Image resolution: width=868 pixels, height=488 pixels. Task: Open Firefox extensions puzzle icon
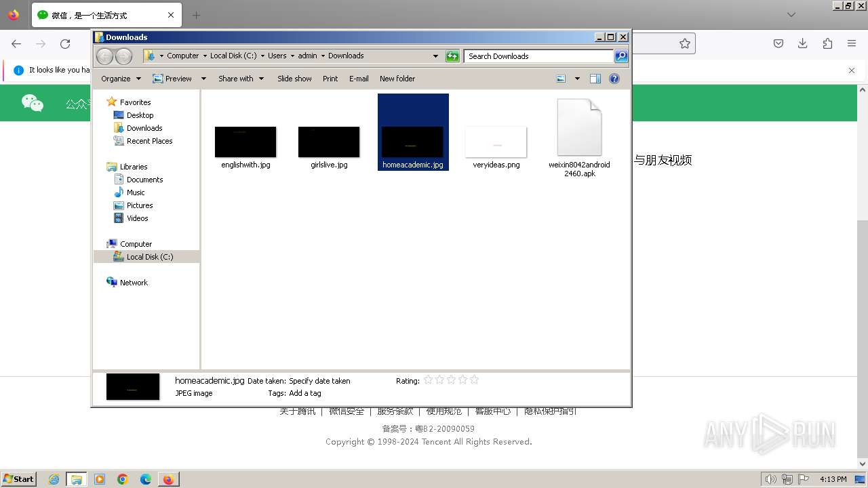coord(827,43)
